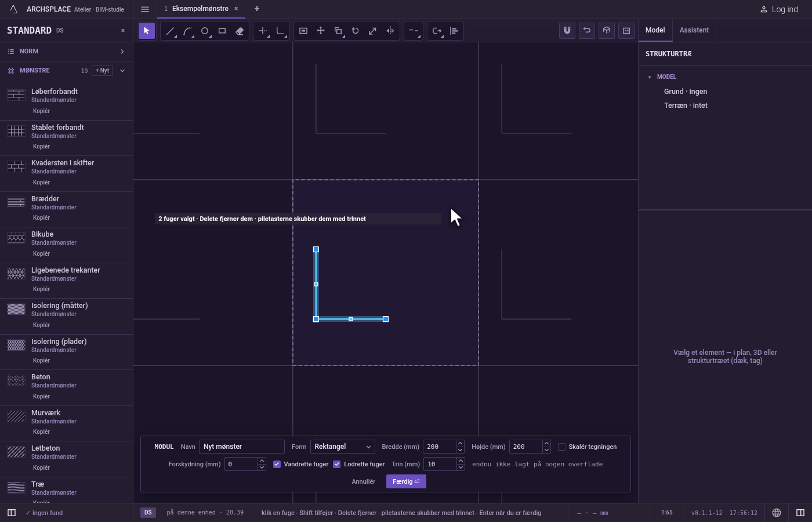Select the circle drawing tool
Image resolution: width=812 pixels, height=522 pixels.
205,31
